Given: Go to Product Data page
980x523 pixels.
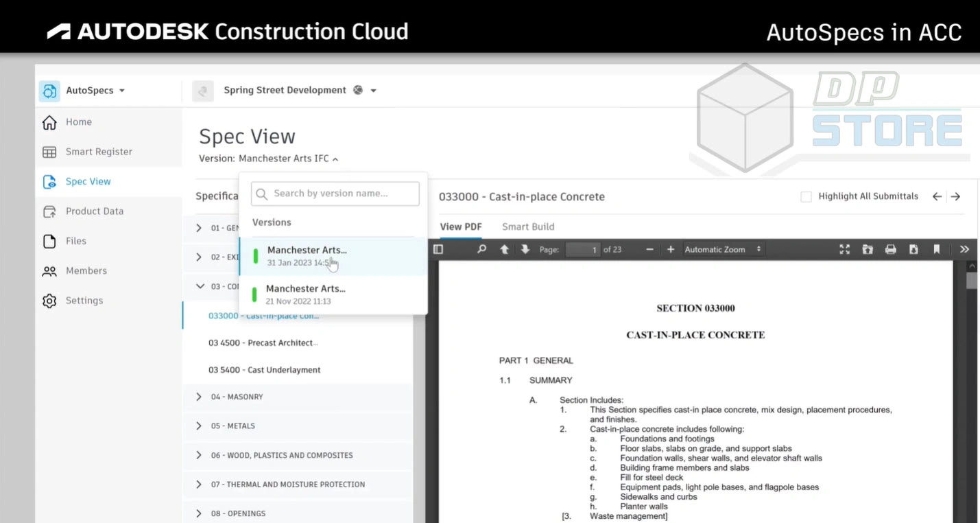Looking at the screenshot, I should coord(95,211).
